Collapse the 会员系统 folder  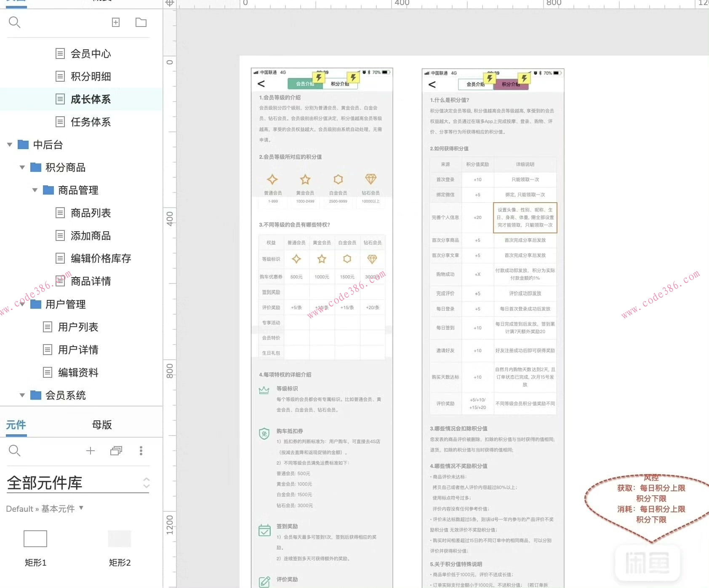(x=22, y=395)
